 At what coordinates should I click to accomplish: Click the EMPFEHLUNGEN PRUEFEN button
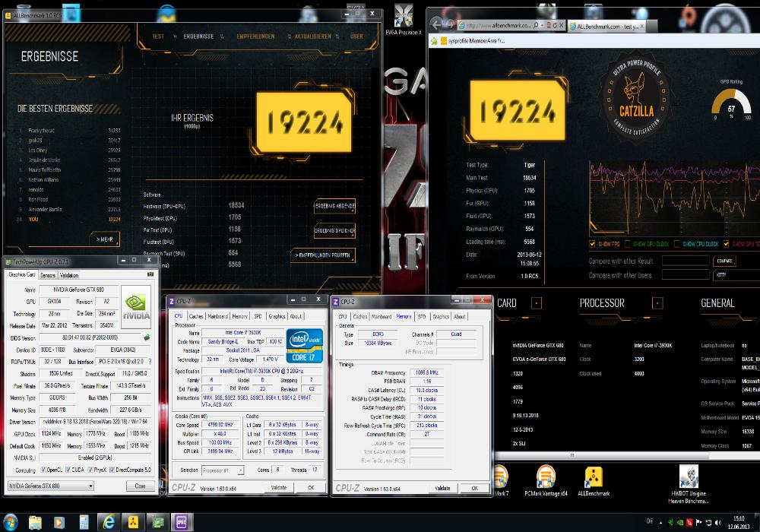323,255
